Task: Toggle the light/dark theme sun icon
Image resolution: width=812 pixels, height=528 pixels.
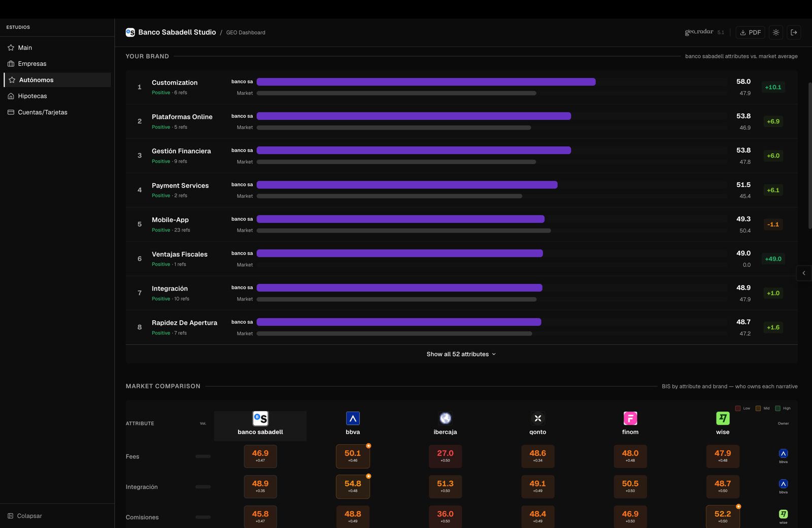Action: (x=776, y=32)
